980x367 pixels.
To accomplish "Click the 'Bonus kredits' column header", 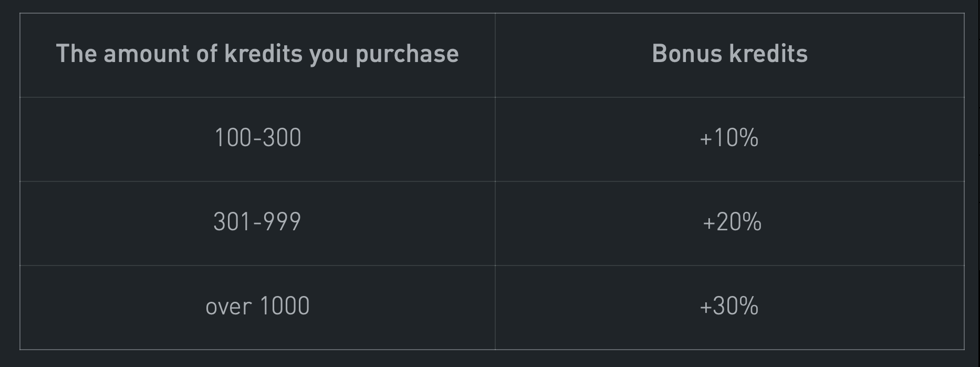I will coord(729,54).
